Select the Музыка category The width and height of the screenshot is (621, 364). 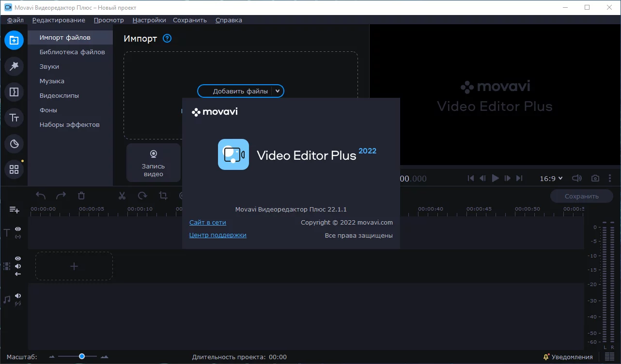tap(70, 81)
